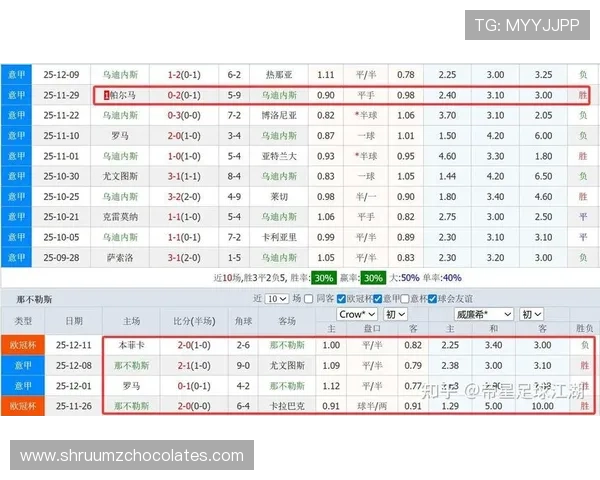Open home team 乌迪内斯 in the 25-12-09 row
Image resolution: width=600 pixels, height=480 pixels.
120,75
